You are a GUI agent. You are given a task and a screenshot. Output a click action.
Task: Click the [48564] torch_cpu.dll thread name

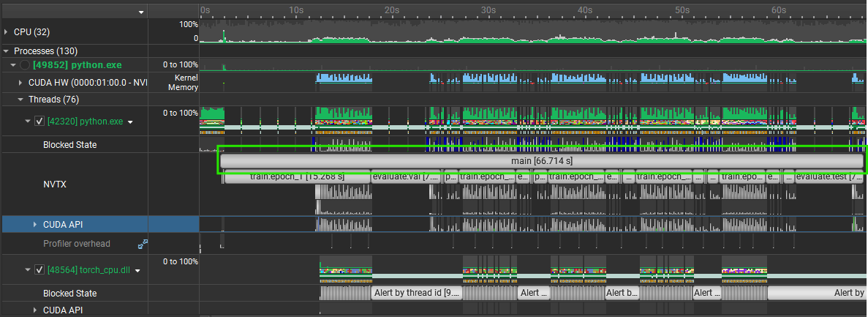click(88, 270)
